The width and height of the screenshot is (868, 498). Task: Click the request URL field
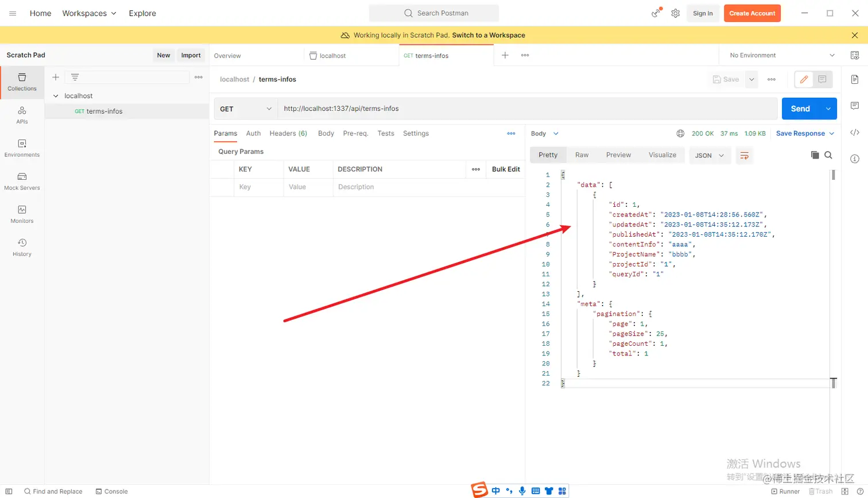click(x=527, y=109)
